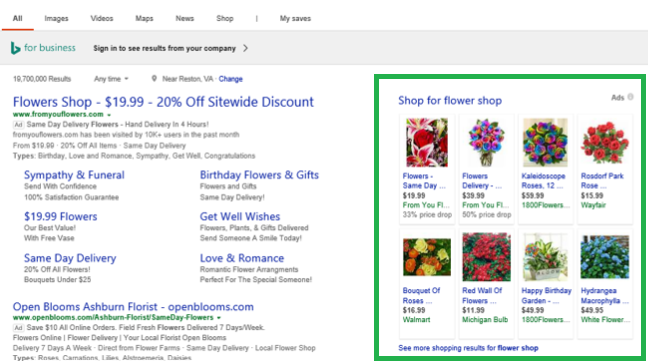This screenshot has height=361, width=648.
Task: Click the Change location link
Action: click(x=231, y=79)
